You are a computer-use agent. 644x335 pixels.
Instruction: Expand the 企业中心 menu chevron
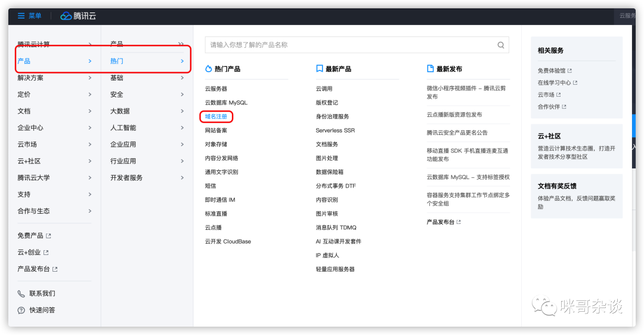pyautogui.click(x=90, y=128)
